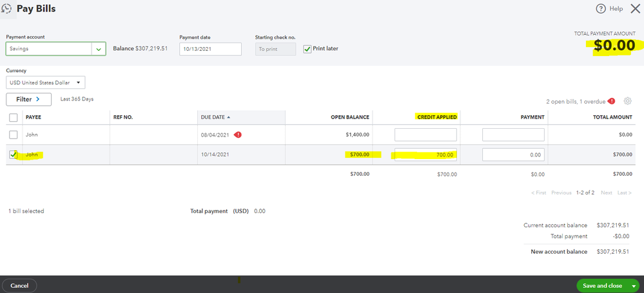This screenshot has width=644, height=293.
Task: Open the recent transactions history icon
Action: coord(7,8)
